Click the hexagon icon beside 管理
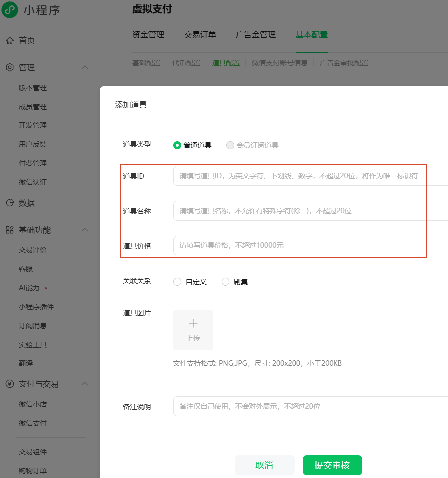448x478 pixels. coord(10,67)
